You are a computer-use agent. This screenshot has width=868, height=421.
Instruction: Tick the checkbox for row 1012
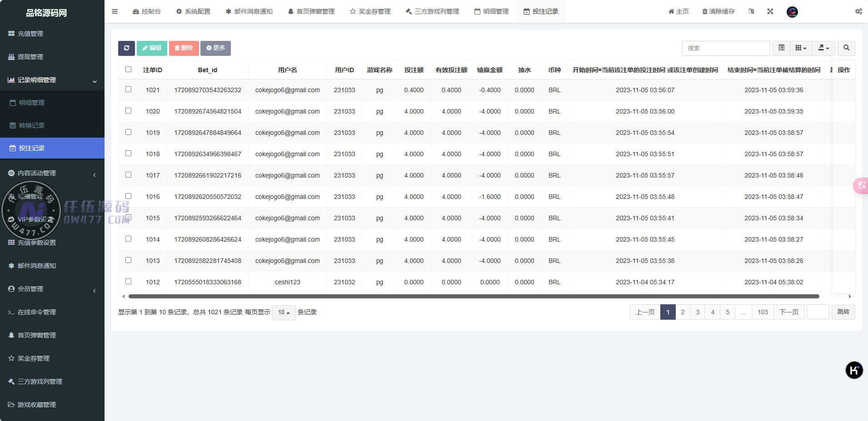128,282
